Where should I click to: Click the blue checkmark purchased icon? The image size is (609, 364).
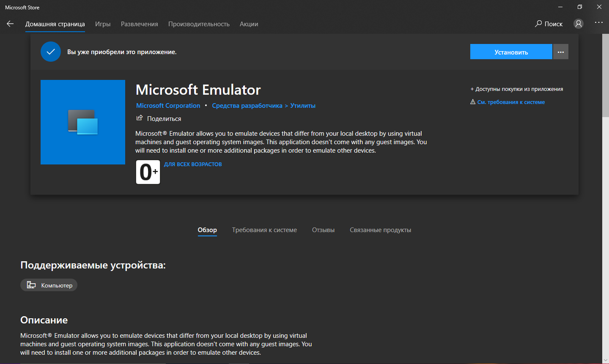tap(51, 52)
